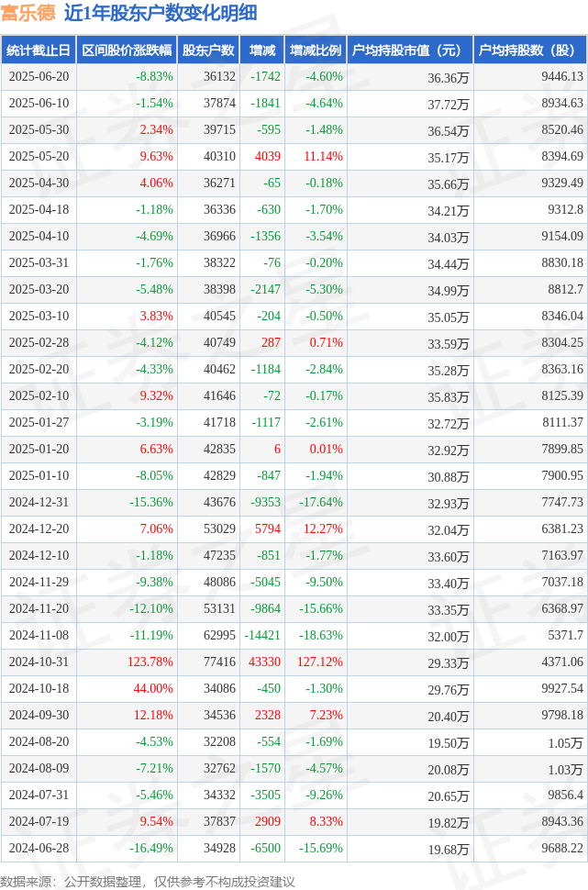Click the 富乐德 stock name title
This screenshot has height=890, width=588.
(x=28, y=13)
